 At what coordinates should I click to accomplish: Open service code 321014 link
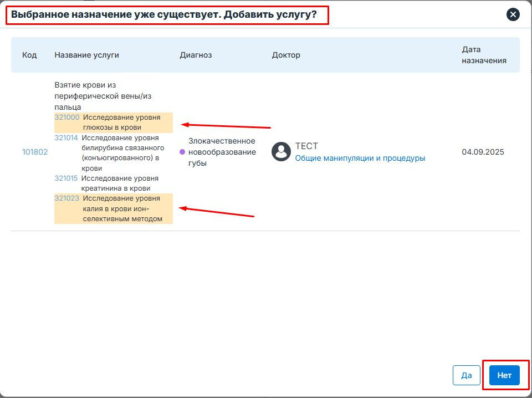click(66, 138)
